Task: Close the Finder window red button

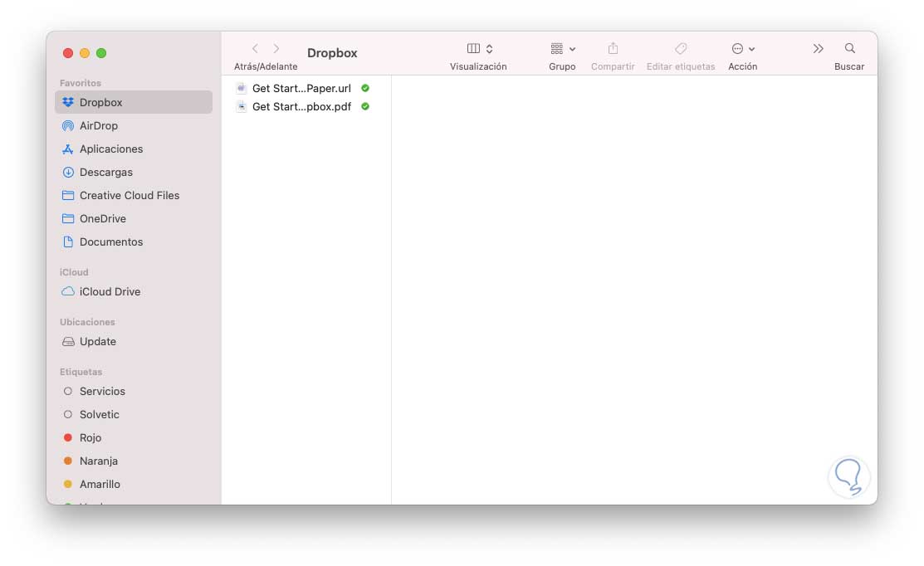Action: [x=68, y=53]
